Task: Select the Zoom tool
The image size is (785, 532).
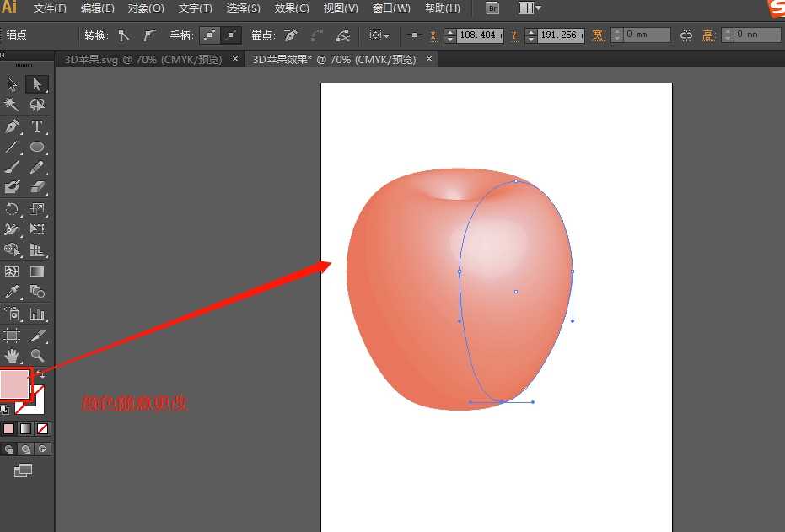Action: tap(35, 355)
